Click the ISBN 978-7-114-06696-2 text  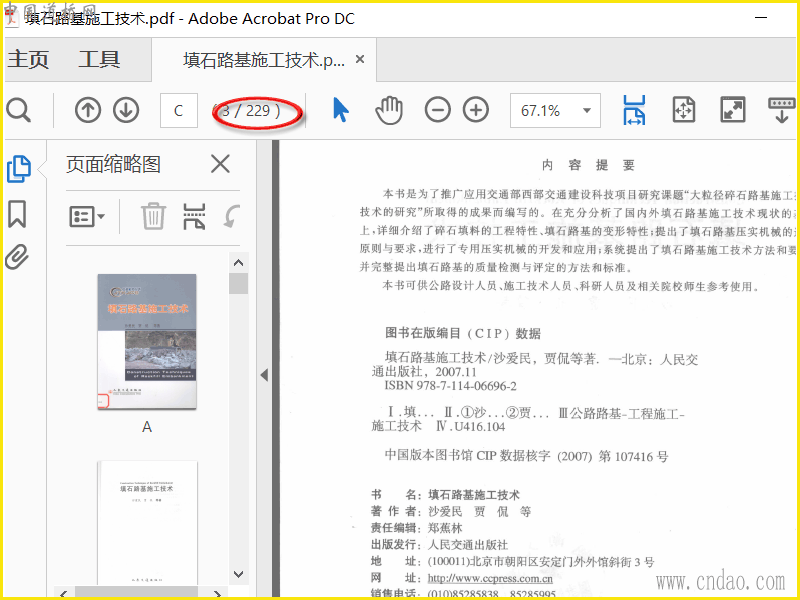[450, 386]
